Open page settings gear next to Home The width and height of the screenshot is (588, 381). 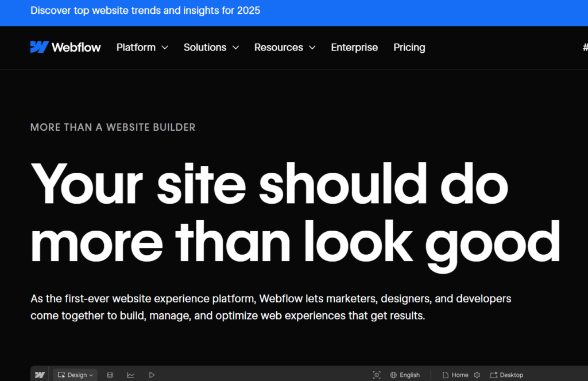click(477, 375)
